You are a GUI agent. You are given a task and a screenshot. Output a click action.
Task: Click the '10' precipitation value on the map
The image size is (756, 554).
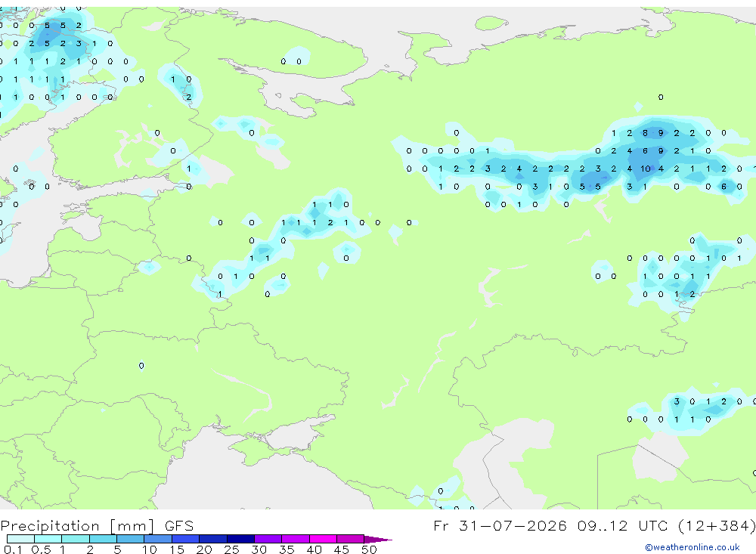[646, 169]
